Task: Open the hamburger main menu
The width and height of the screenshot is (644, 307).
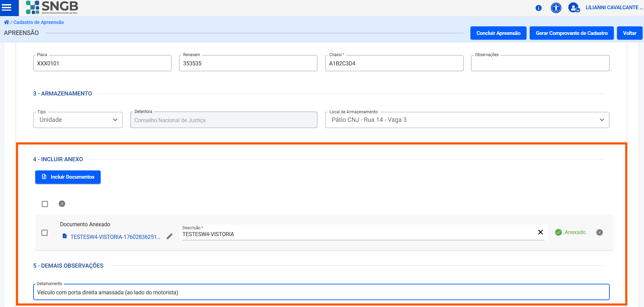Action: coord(7,8)
